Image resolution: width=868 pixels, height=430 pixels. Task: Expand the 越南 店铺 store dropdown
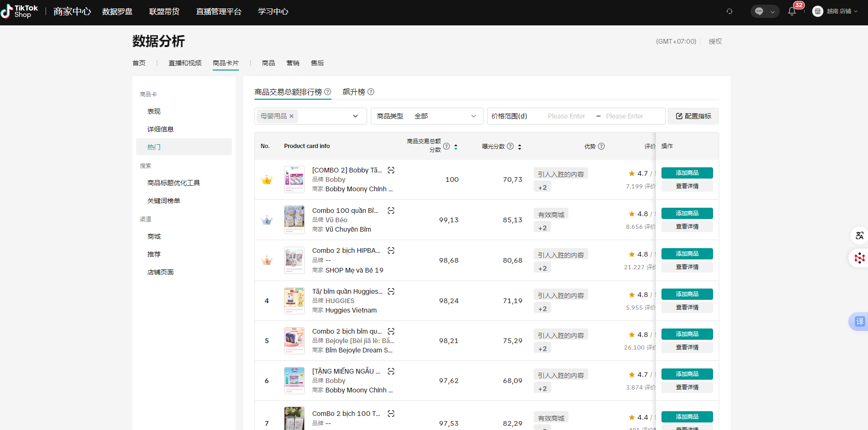tap(843, 11)
